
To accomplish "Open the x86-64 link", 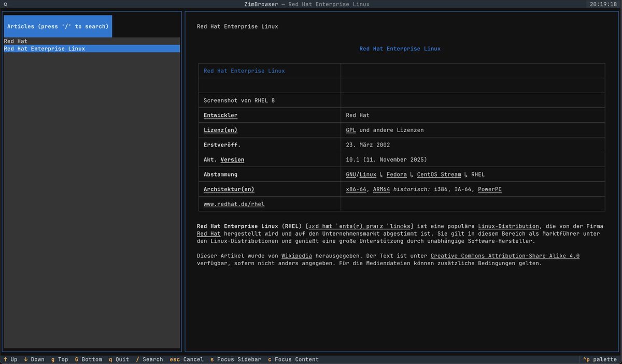I will click(x=356, y=189).
